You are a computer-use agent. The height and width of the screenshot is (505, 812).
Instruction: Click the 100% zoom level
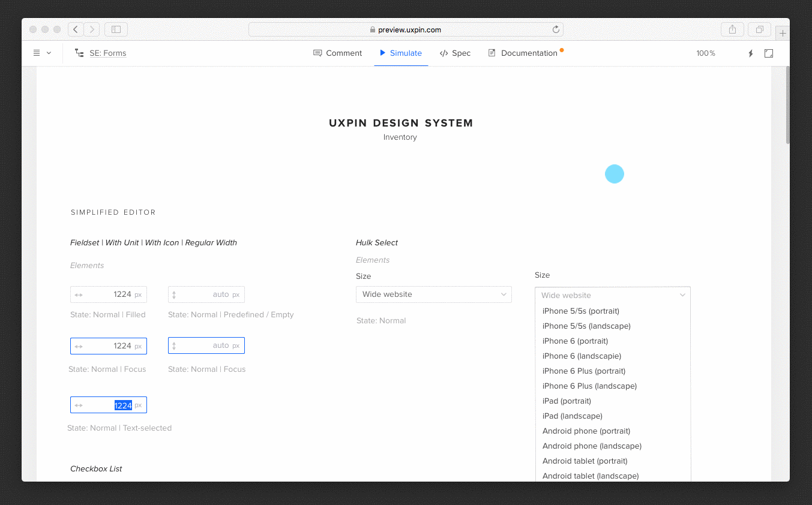click(x=706, y=53)
